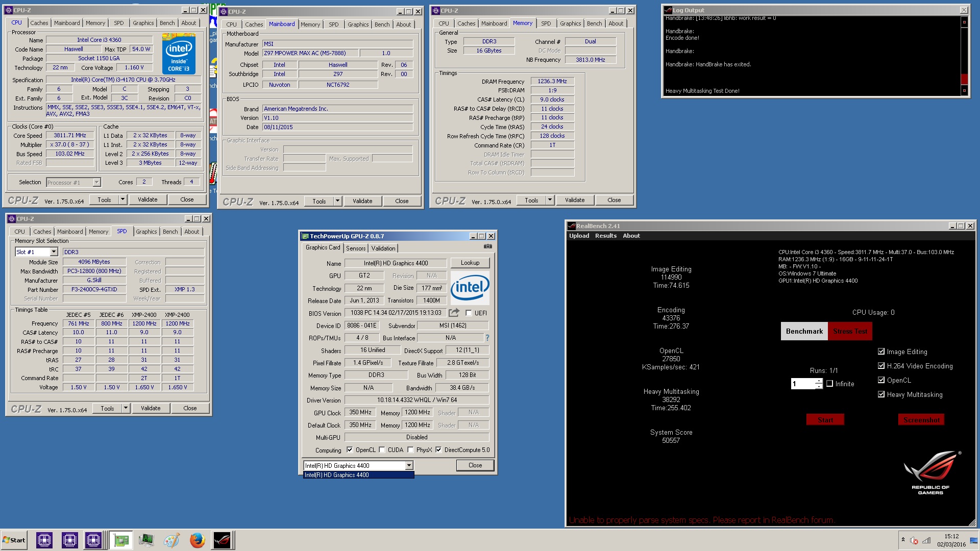Click the RealBench Start button

pyautogui.click(x=825, y=419)
